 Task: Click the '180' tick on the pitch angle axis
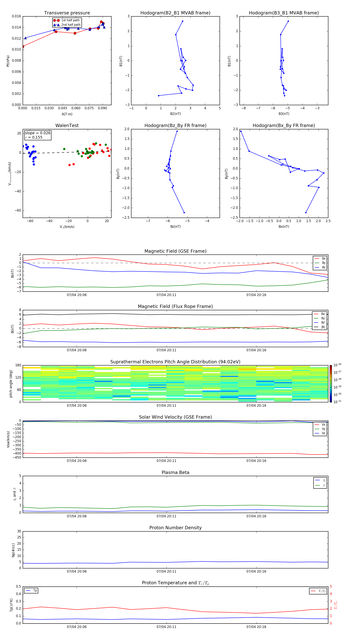[x=18, y=365]
